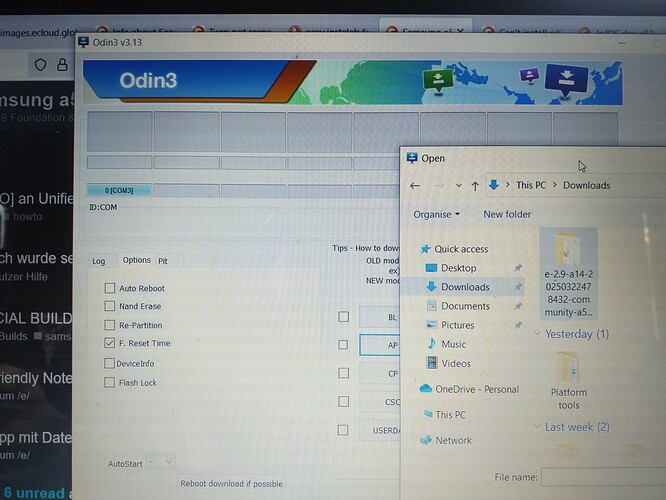Open the Organise menu
Screen dimensions: 666x500
pyautogui.click(x=437, y=215)
